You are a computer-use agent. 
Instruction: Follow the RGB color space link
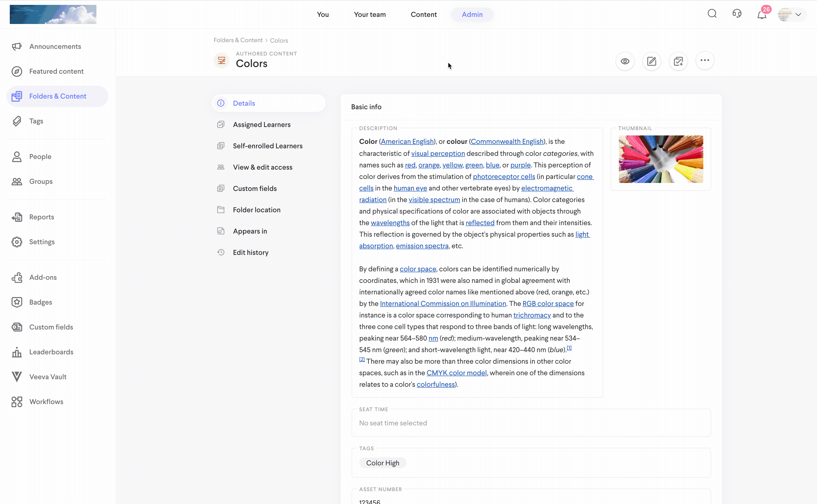(x=548, y=303)
